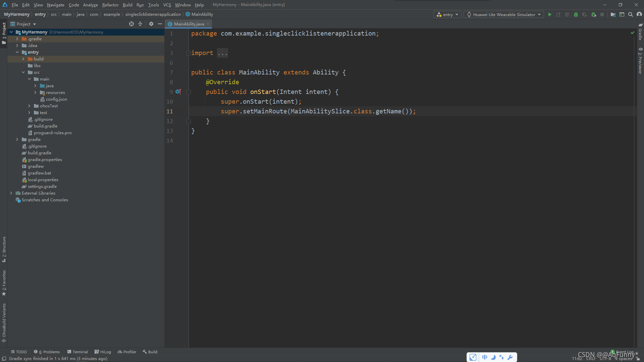Close the MainAbility.java editor tab
Viewport: 644px width, 362px height.
tap(208, 24)
